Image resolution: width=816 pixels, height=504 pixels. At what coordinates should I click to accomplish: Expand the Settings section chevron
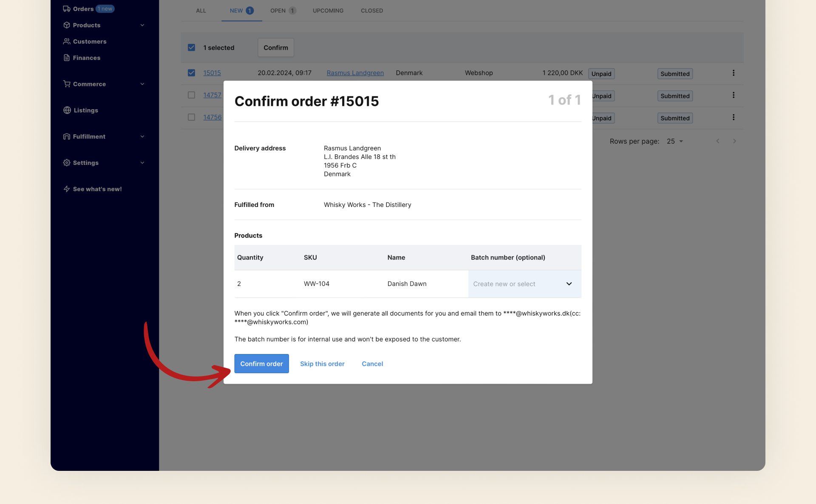pyautogui.click(x=142, y=162)
